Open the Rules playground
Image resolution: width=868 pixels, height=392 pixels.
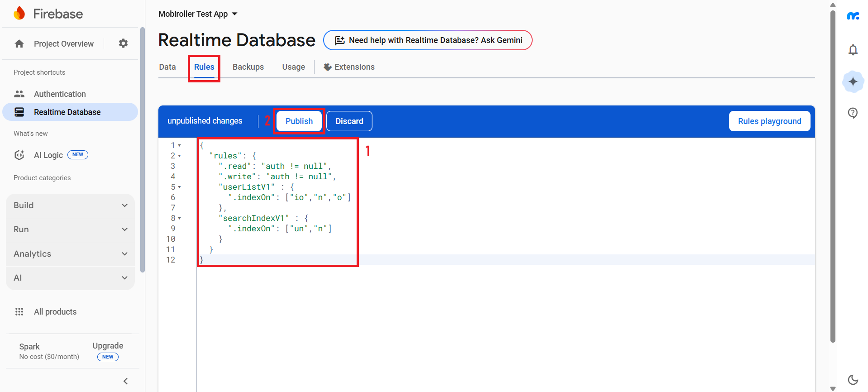click(769, 121)
